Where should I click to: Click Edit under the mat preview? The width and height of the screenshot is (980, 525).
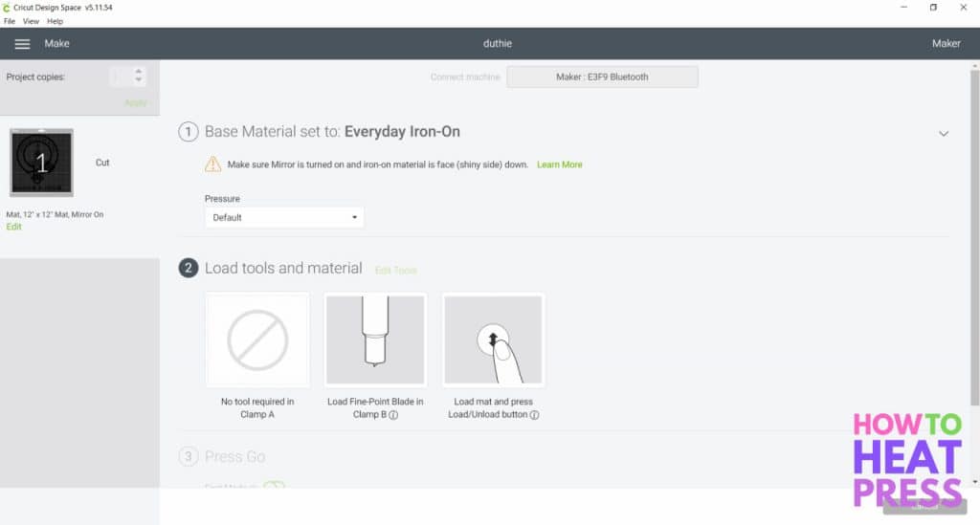(x=13, y=227)
